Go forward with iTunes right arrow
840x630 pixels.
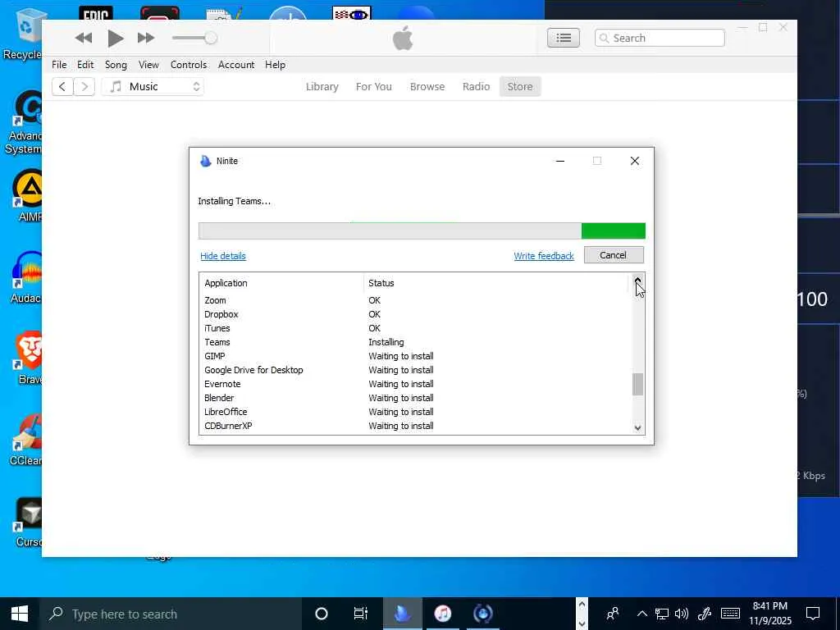tap(84, 87)
